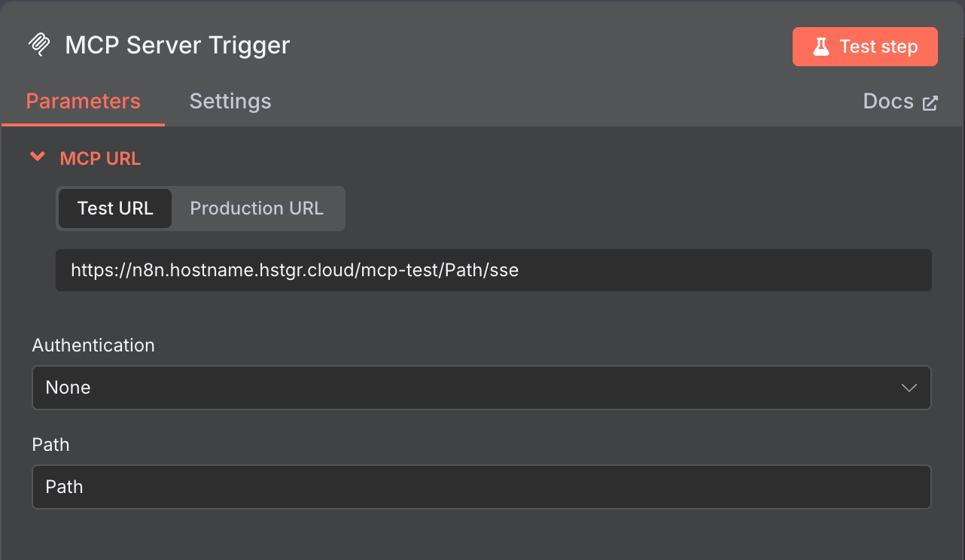This screenshot has height=560, width=965.
Task: Open the Docs link
Action: [888, 101]
